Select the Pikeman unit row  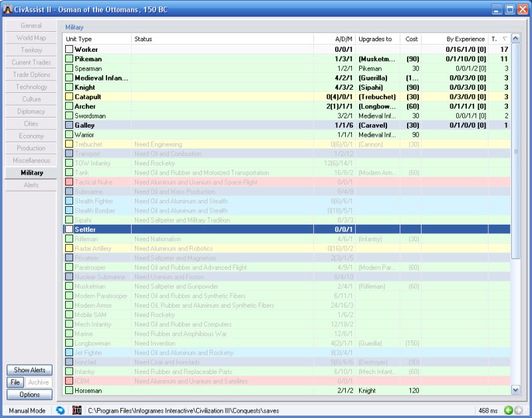point(287,58)
